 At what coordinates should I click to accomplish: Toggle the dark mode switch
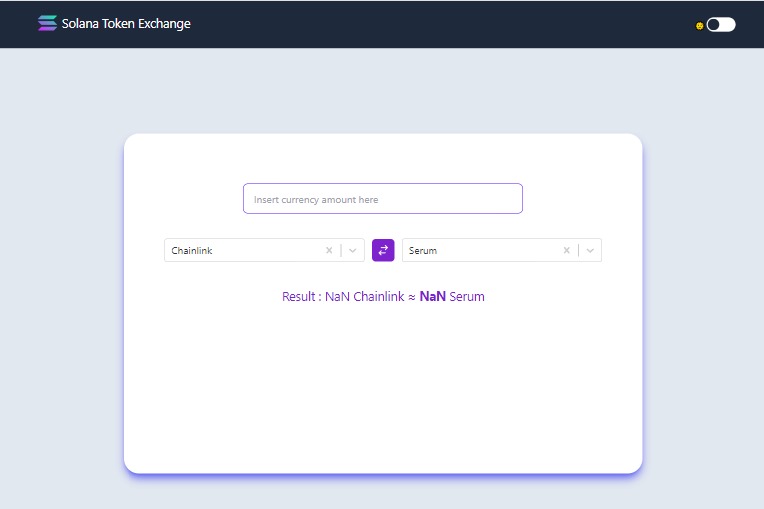point(721,24)
